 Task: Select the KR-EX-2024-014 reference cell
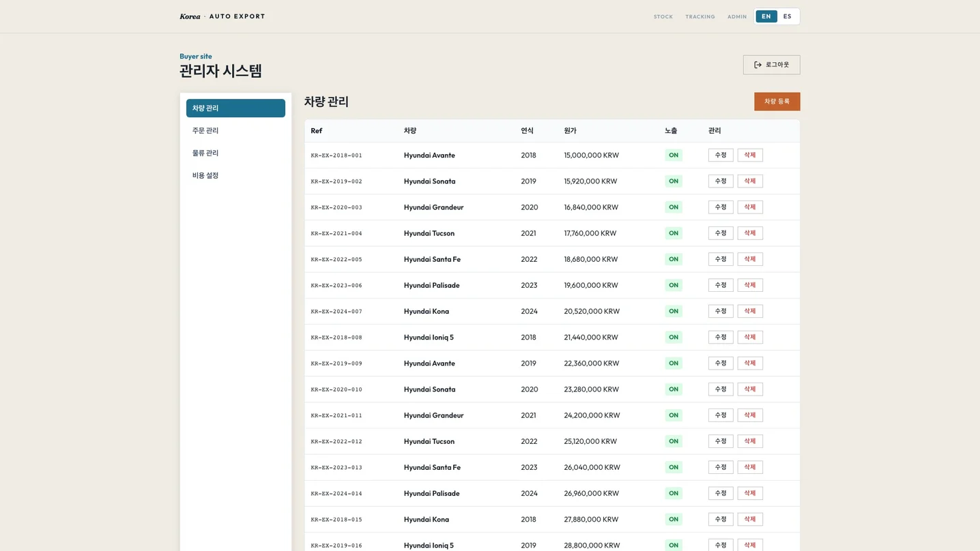tap(336, 493)
